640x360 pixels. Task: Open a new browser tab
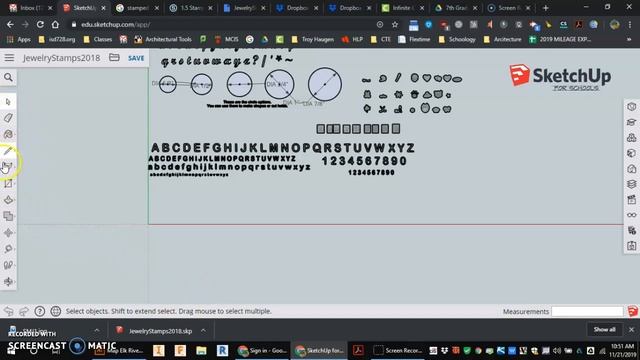point(546,8)
